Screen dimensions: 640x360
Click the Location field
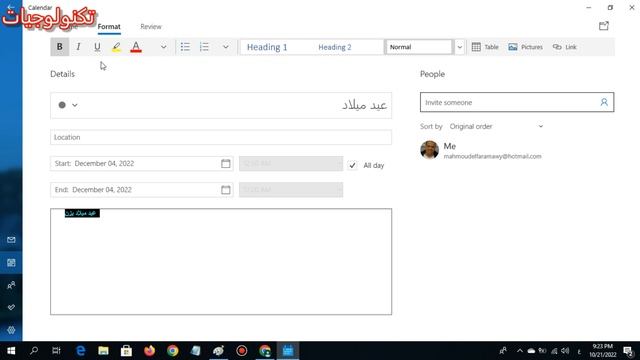pos(221,137)
